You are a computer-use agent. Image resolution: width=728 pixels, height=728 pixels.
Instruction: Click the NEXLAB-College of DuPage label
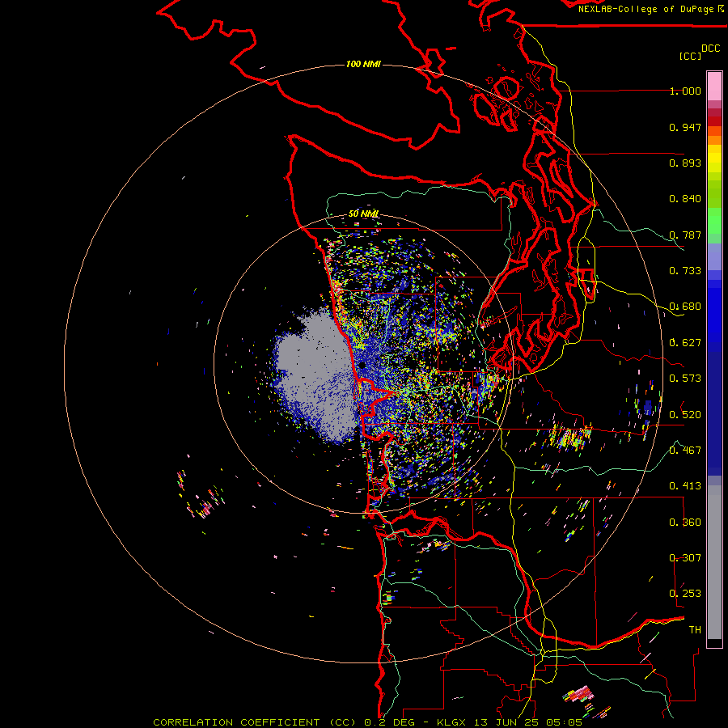tap(650, 9)
